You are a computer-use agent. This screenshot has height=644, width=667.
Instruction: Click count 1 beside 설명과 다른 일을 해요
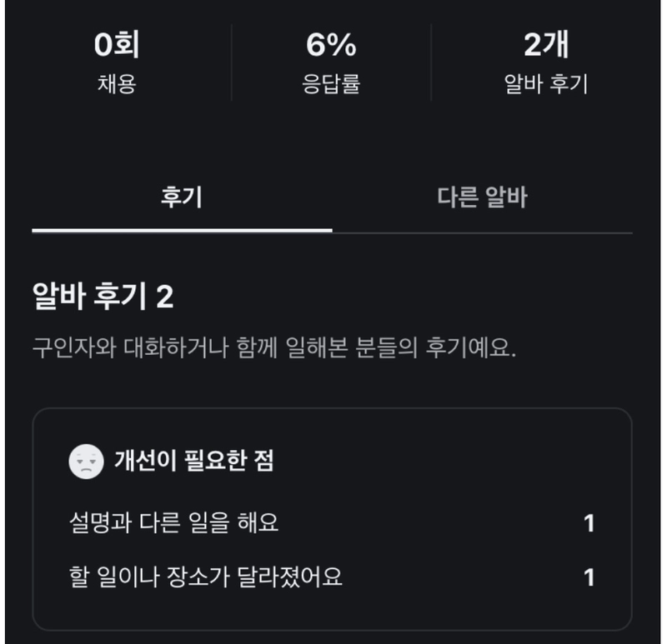point(589,523)
